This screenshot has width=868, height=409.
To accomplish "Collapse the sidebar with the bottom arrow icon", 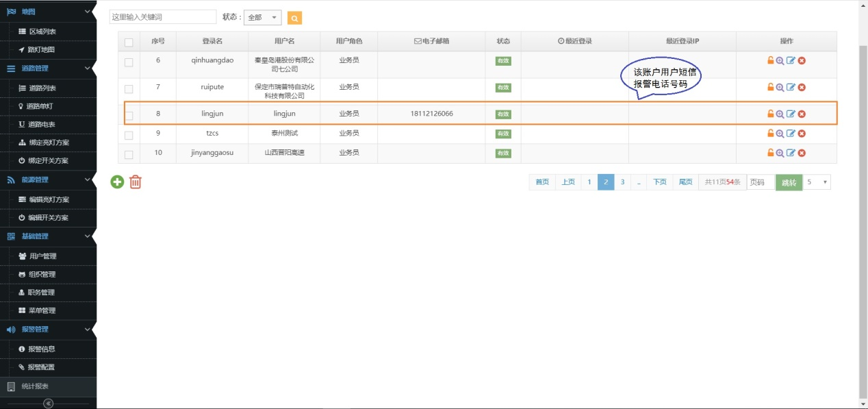I will click(48, 404).
